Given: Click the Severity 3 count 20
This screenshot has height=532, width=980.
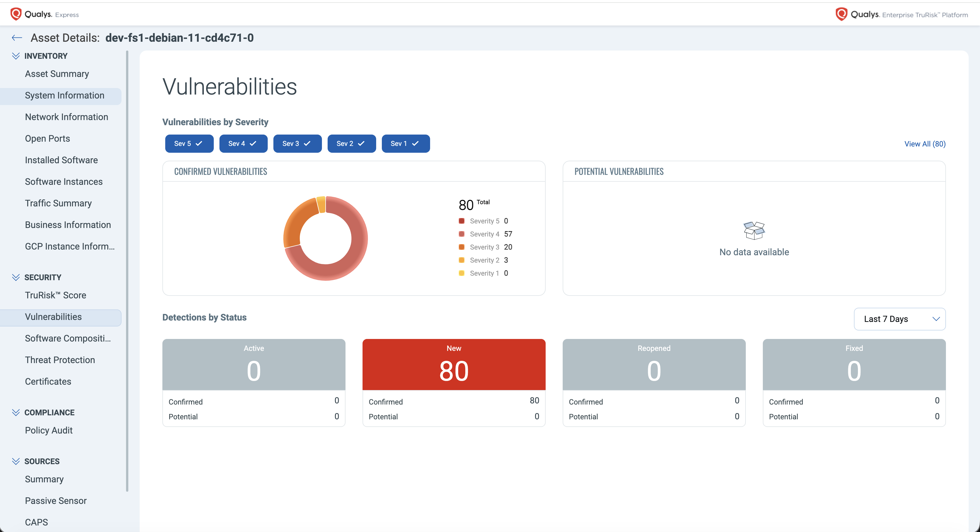Looking at the screenshot, I should tap(508, 247).
